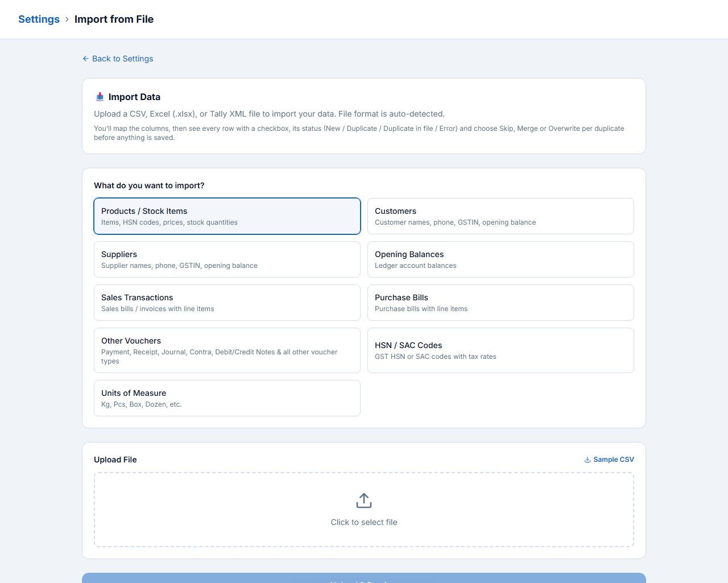Choose the Suppliers import option
728x583 pixels.
[x=227, y=259]
